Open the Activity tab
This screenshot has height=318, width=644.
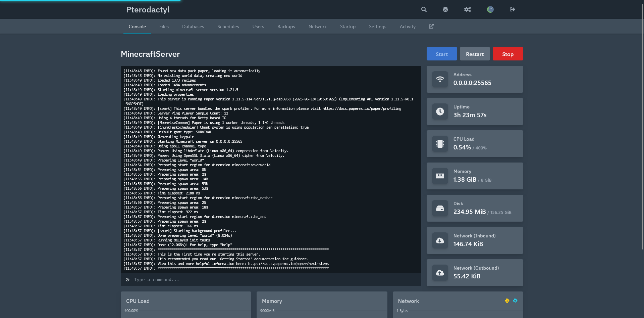(x=408, y=27)
